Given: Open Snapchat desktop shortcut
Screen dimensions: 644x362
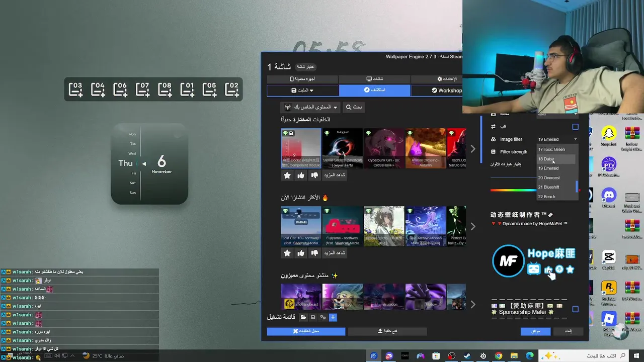Looking at the screenshot, I should click(609, 136).
